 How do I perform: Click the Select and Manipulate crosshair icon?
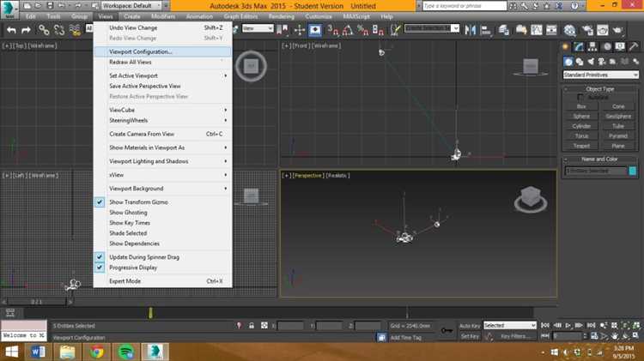point(300,29)
